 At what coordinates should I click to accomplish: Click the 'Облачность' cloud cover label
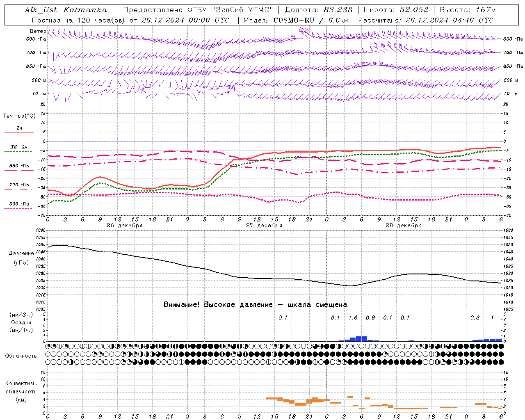click(21, 356)
